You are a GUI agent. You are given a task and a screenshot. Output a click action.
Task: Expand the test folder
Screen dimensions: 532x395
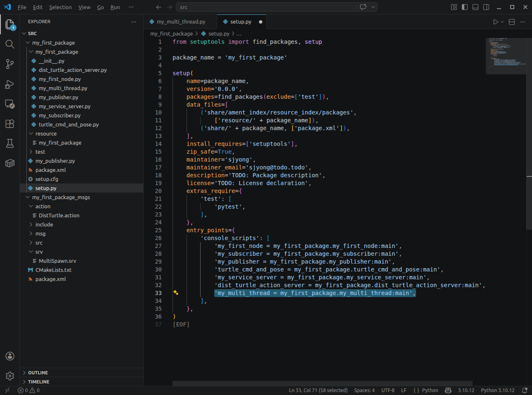pyautogui.click(x=81, y=152)
